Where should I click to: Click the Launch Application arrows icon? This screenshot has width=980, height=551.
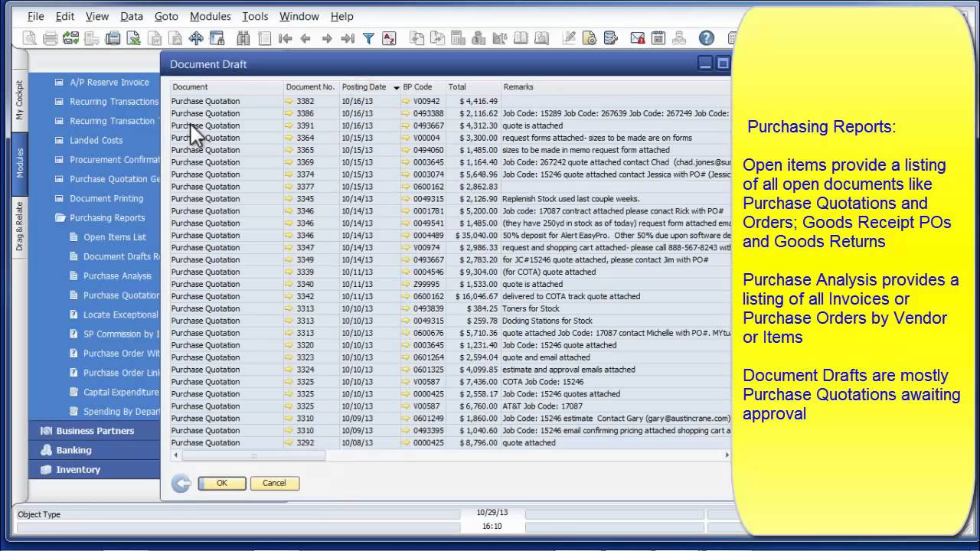point(196,38)
